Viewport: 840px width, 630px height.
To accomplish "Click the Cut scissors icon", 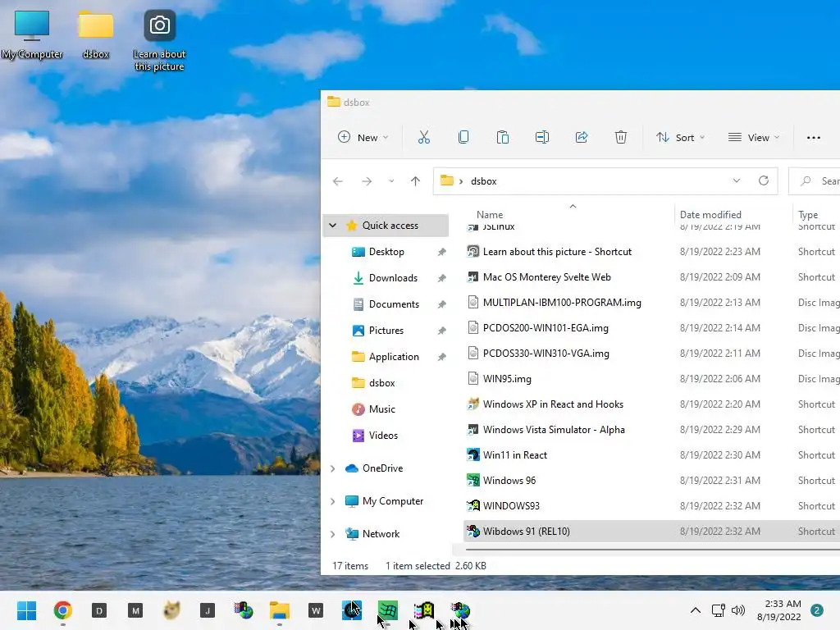I will 424,138.
